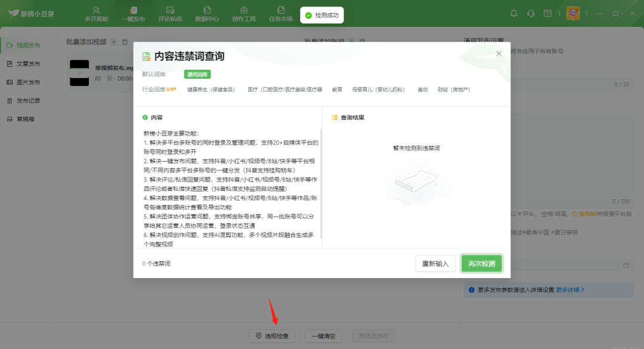
Task: Click inside the 内容 text area
Action: coord(230,189)
